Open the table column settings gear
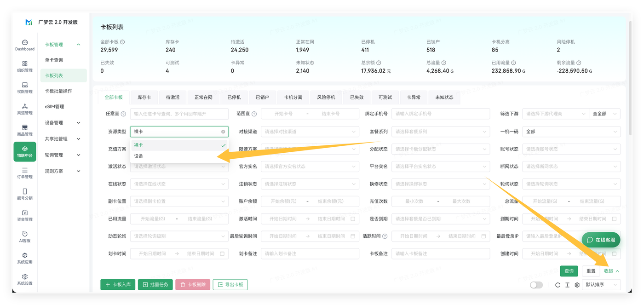The image size is (644, 305). click(x=577, y=285)
